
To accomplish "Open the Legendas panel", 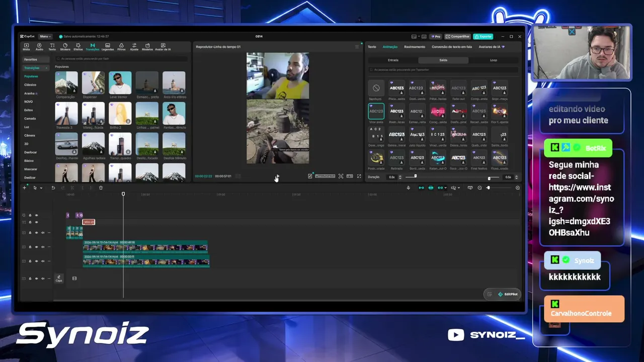I will pyautogui.click(x=108, y=47).
